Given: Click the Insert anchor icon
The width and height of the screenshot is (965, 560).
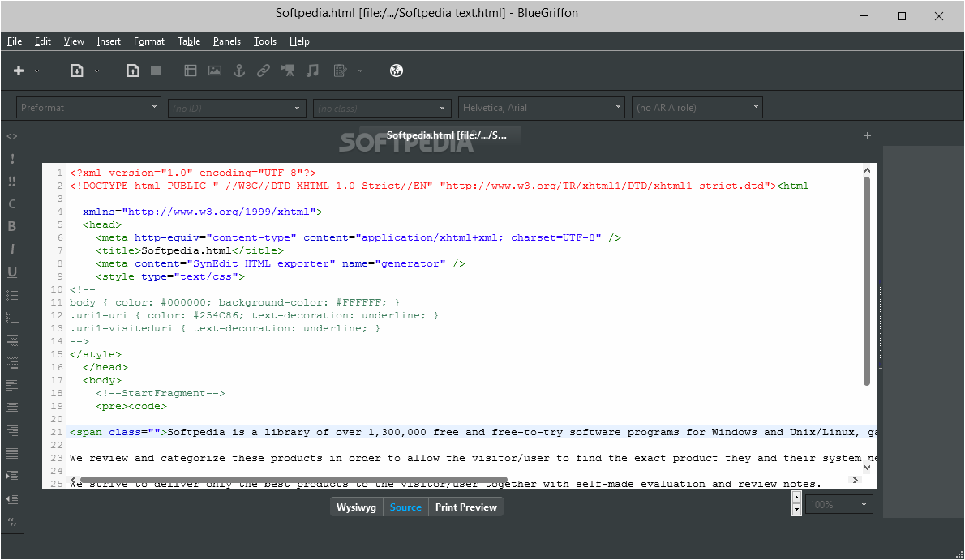Looking at the screenshot, I should (238, 71).
